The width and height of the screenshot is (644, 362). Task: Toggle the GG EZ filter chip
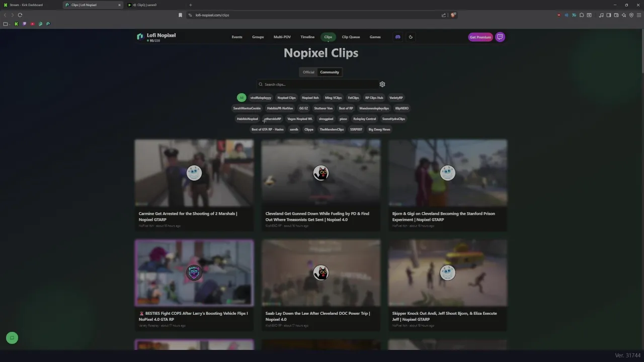coord(303,108)
